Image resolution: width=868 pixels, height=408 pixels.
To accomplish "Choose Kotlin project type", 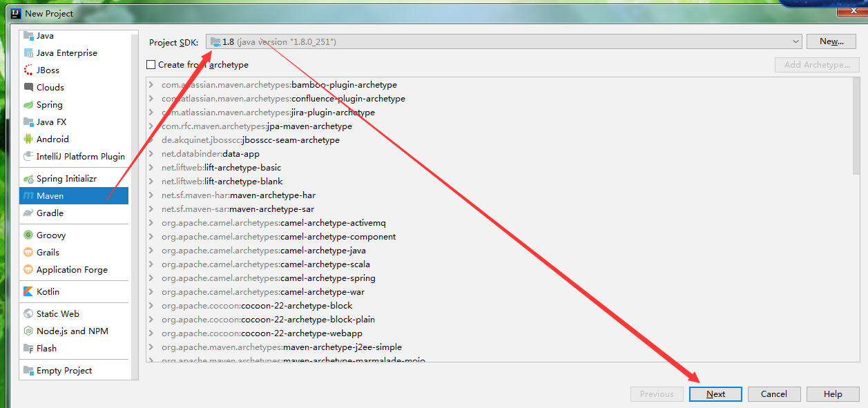I will (74, 292).
